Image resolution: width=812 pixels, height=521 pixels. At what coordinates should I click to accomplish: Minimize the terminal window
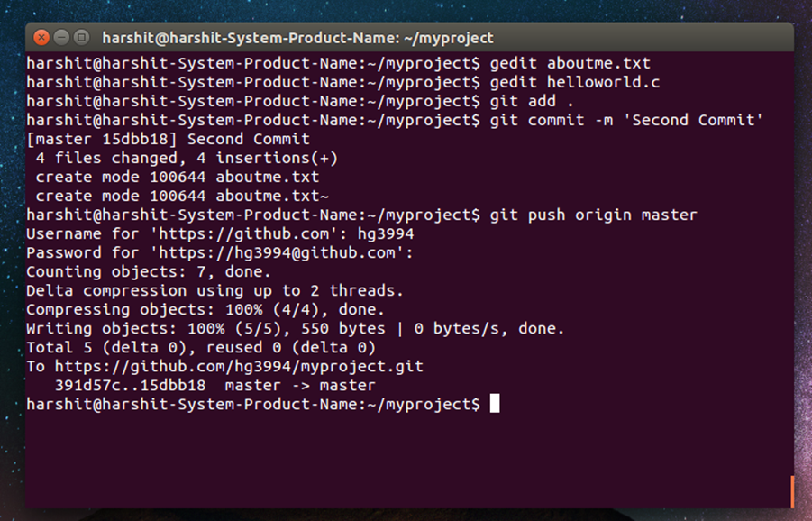click(x=61, y=37)
